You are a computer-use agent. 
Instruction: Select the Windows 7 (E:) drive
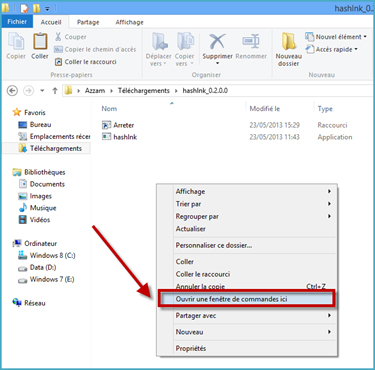click(x=46, y=279)
